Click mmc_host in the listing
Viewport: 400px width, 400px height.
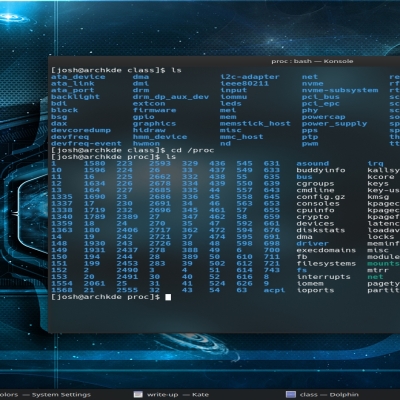(x=242, y=137)
